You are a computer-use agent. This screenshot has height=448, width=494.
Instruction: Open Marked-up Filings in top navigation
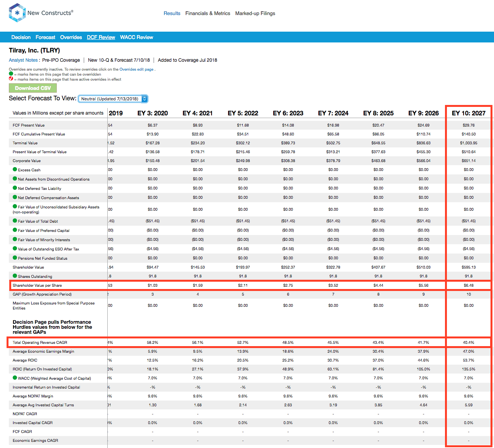click(255, 13)
